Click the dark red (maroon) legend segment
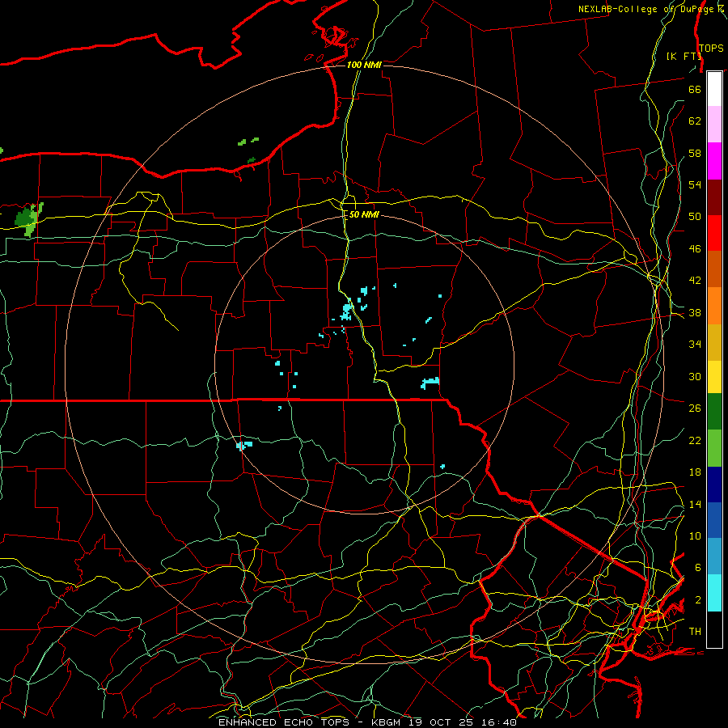Screen dimensions: 728x728 tap(714, 197)
